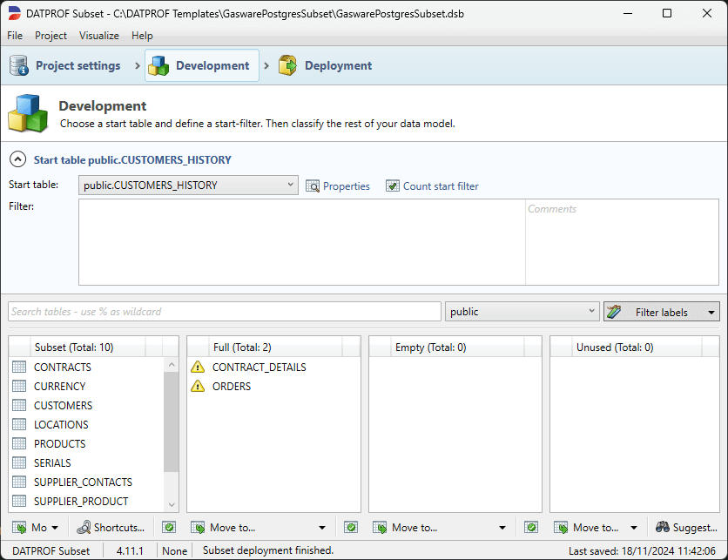This screenshot has width=728, height=560.
Task: Click the Project settings database icon
Action: tap(19, 65)
